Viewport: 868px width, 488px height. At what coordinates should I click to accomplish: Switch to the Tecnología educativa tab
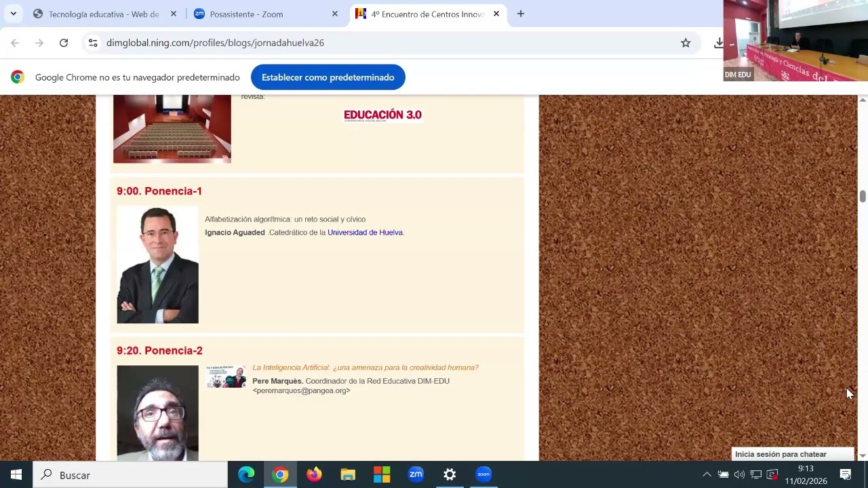coord(104,14)
